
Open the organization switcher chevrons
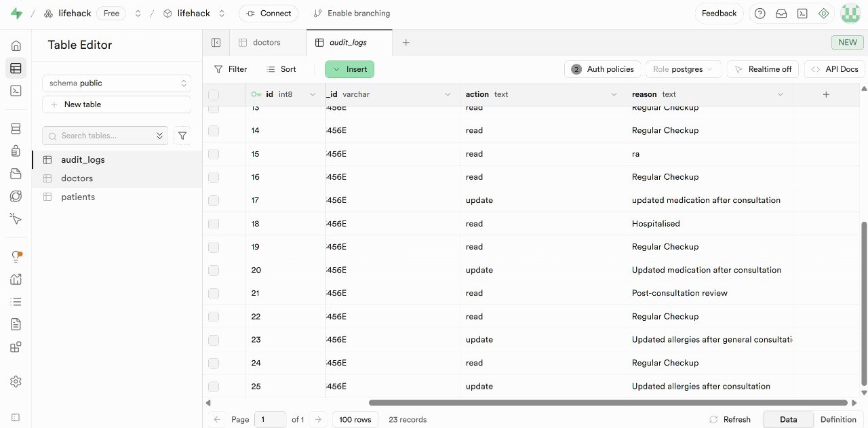coord(138,14)
